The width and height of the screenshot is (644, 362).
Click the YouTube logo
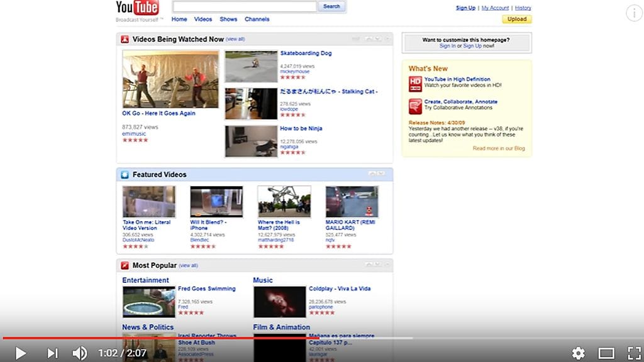[137, 8]
